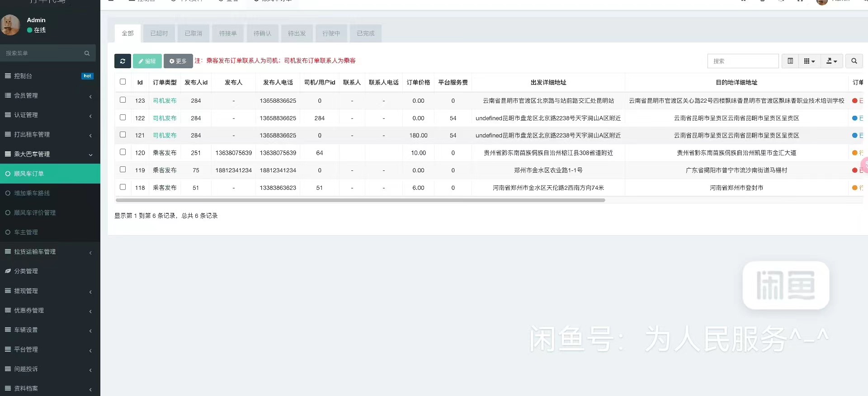Toggle table card view icon
The width and height of the screenshot is (868, 396).
tap(790, 61)
